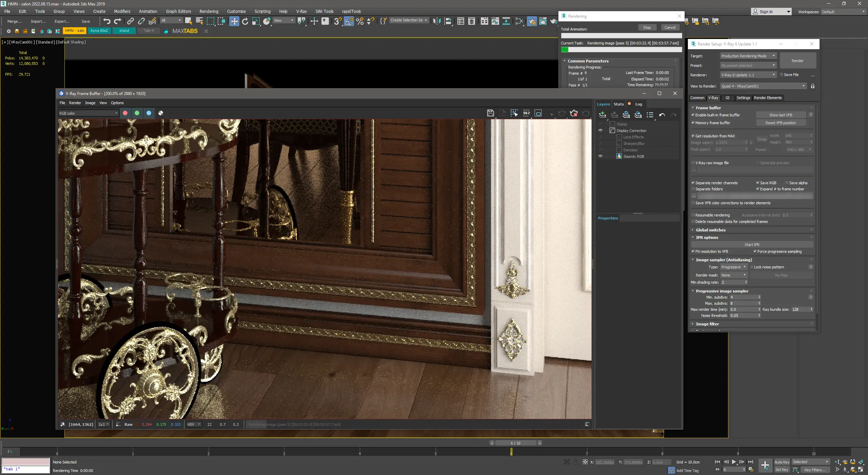Viewport: 868px width, 475px height.
Task: Enable Resumable rendering checkbox
Action: click(693, 215)
